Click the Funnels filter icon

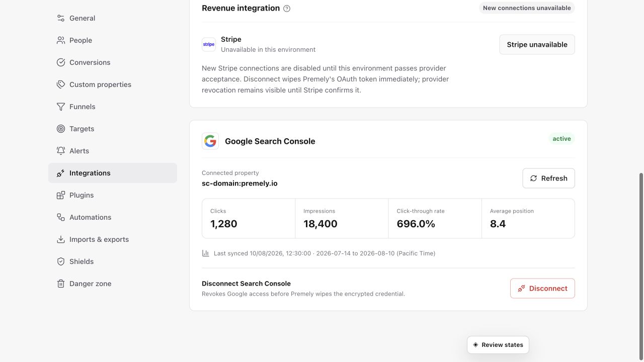click(61, 107)
